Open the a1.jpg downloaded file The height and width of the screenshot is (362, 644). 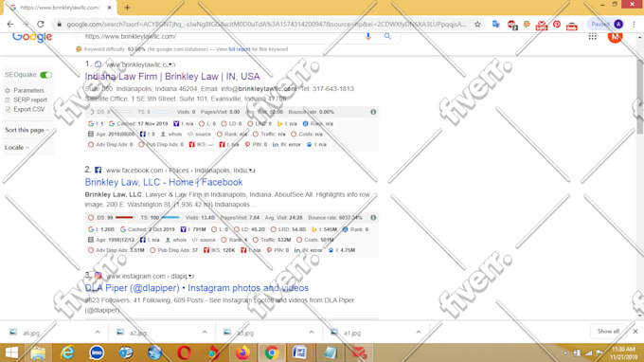(x=352, y=333)
